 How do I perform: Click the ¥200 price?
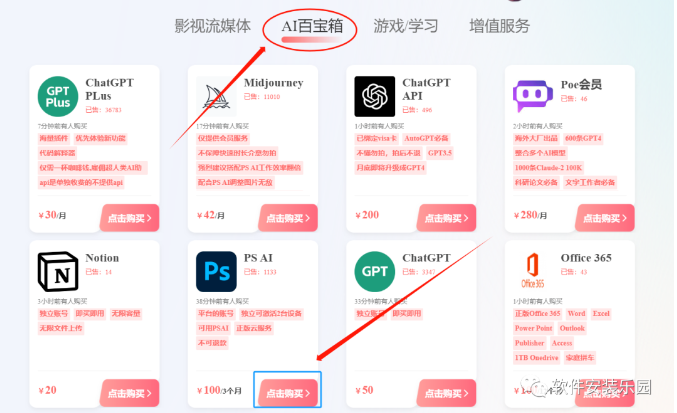click(x=367, y=215)
